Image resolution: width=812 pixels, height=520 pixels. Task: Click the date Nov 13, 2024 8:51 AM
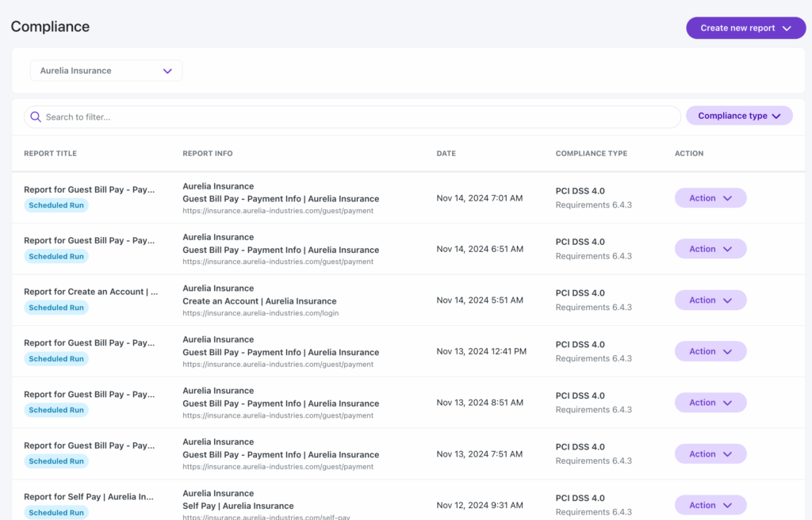coord(480,403)
